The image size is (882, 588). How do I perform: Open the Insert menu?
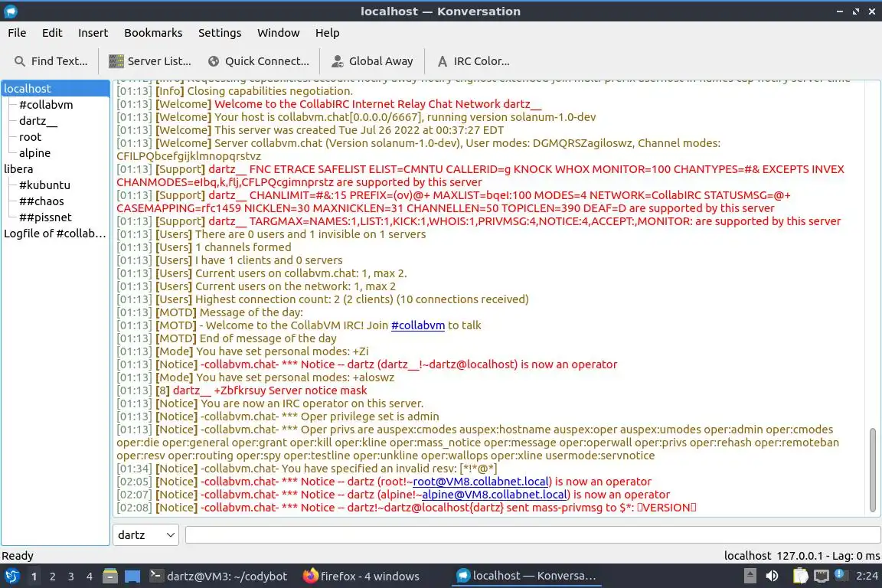point(93,33)
